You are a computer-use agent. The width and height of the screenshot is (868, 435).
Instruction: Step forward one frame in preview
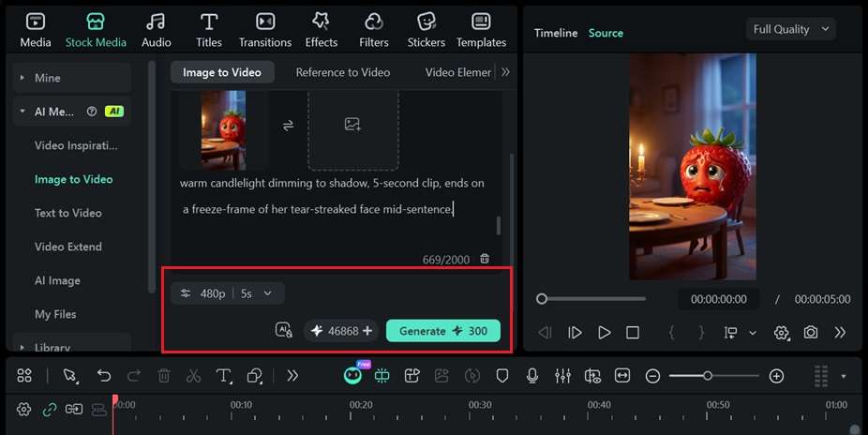click(575, 332)
